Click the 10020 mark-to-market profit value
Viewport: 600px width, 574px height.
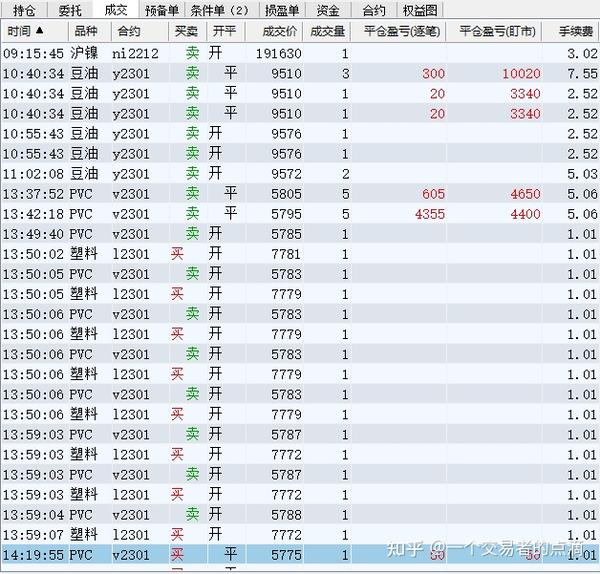click(x=521, y=73)
